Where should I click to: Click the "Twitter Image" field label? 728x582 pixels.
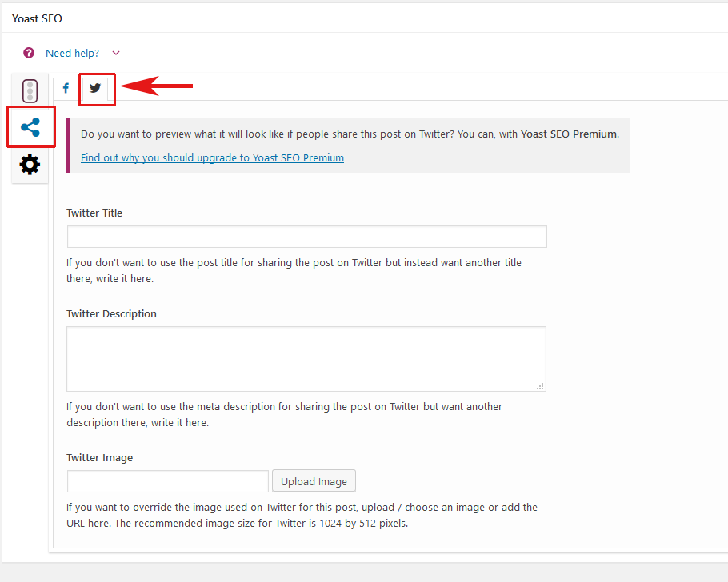99,457
